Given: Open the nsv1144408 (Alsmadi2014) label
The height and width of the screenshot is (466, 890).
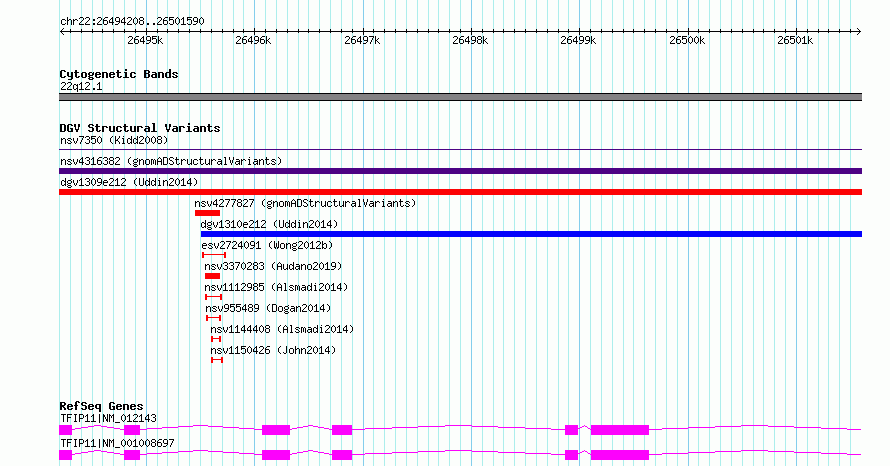Looking at the screenshot, I should (x=282, y=329).
